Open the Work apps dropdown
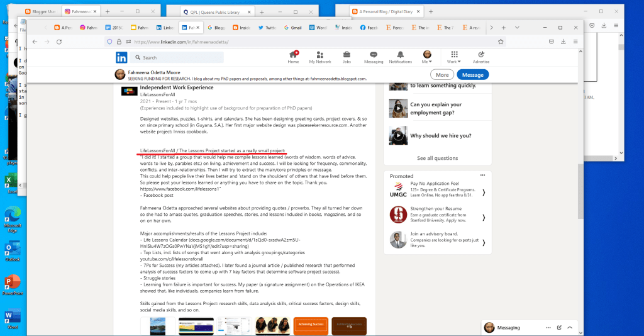Screen dimensions: 644x336 tap(453, 57)
